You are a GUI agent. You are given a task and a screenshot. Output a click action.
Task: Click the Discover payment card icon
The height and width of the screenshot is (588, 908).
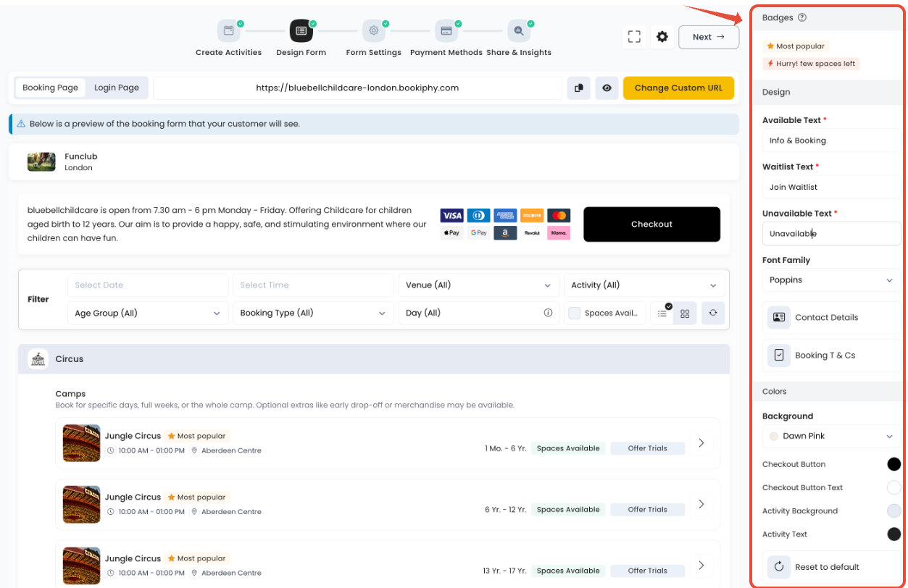(x=532, y=216)
